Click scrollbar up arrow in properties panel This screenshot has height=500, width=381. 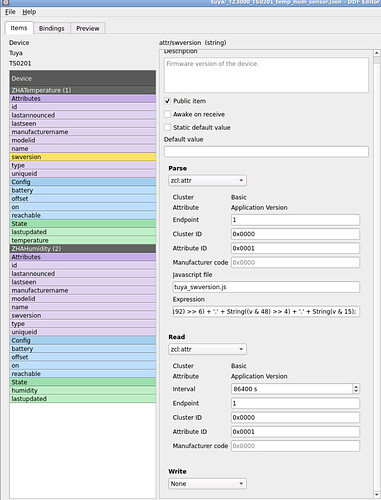(377, 53)
